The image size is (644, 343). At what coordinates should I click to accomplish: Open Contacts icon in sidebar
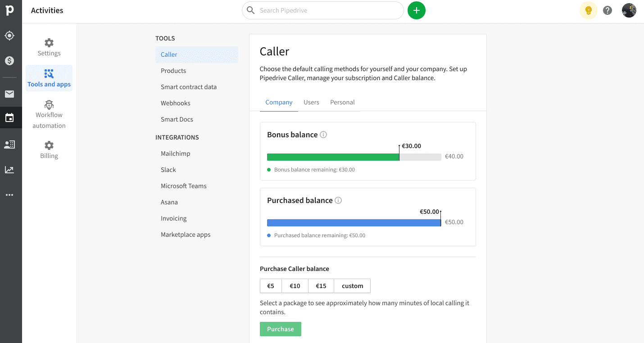coord(9,144)
